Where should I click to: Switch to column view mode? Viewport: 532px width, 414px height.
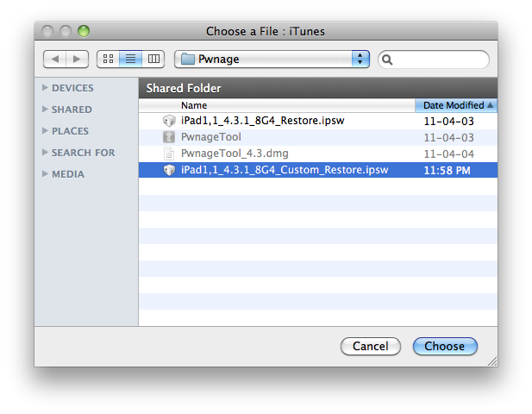click(x=153, y=59)
